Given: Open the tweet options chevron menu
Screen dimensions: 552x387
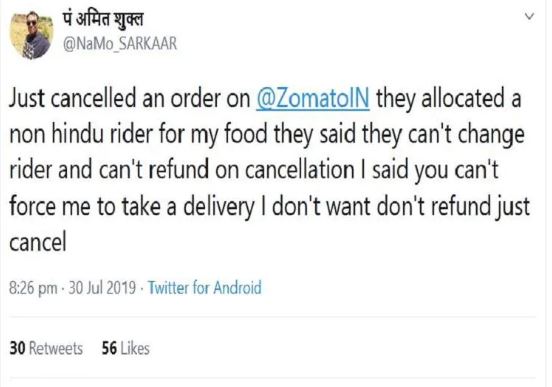Looking at the screenshot, I should [x=529, y=17].
